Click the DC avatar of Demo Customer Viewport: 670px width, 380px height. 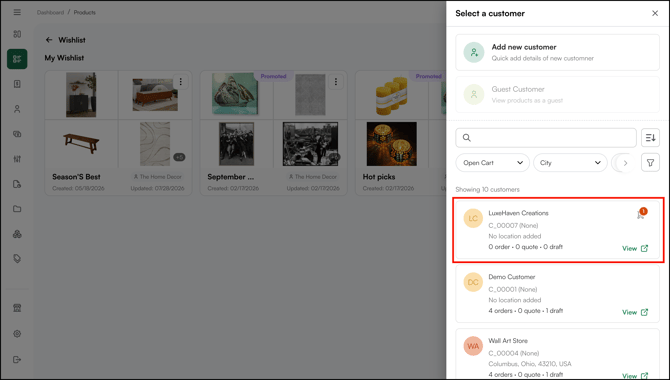click(473, 283)
